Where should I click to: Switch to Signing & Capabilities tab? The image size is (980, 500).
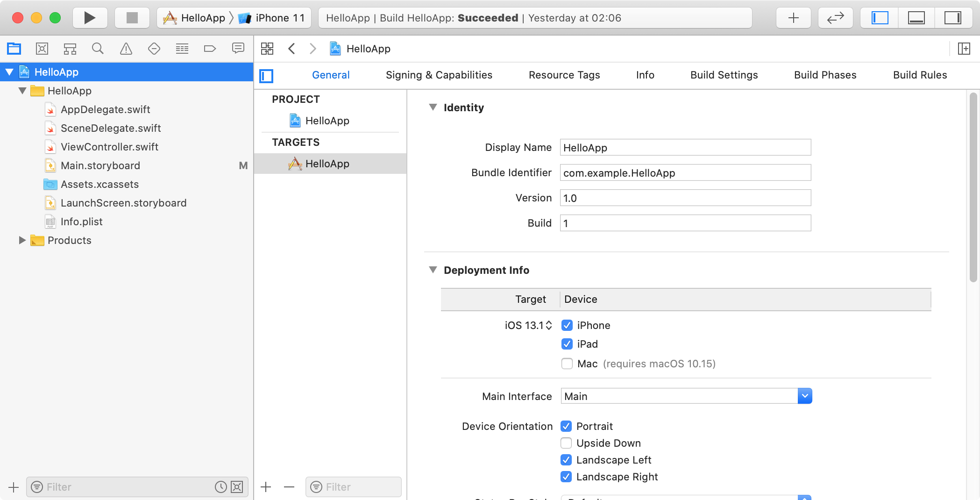(x=439, y=75)
